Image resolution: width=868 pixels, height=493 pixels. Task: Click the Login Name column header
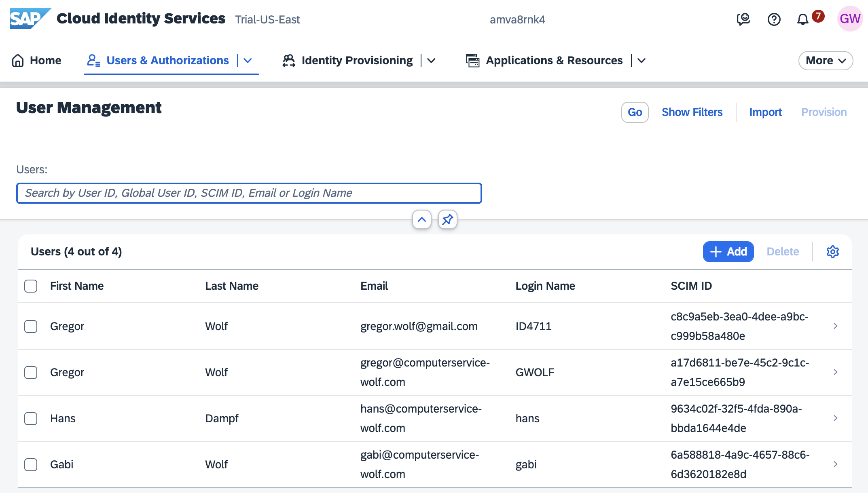pyautogui.click(x=545, y=286)
